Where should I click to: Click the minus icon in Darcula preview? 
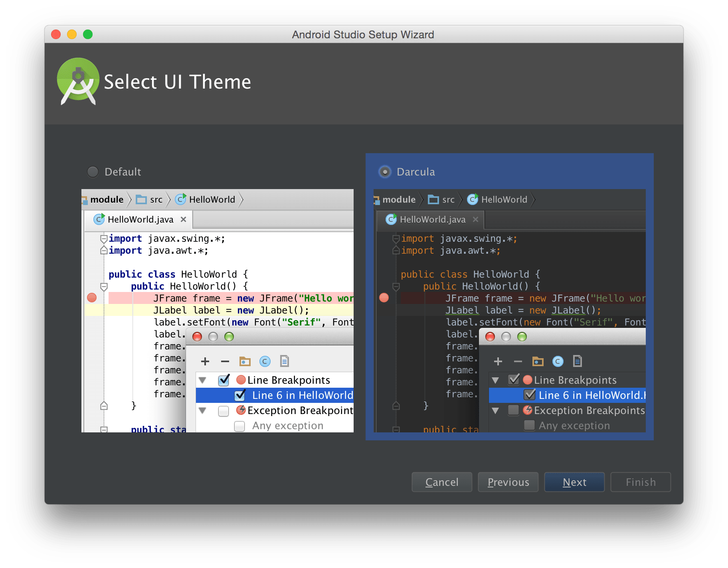(518, 361)
